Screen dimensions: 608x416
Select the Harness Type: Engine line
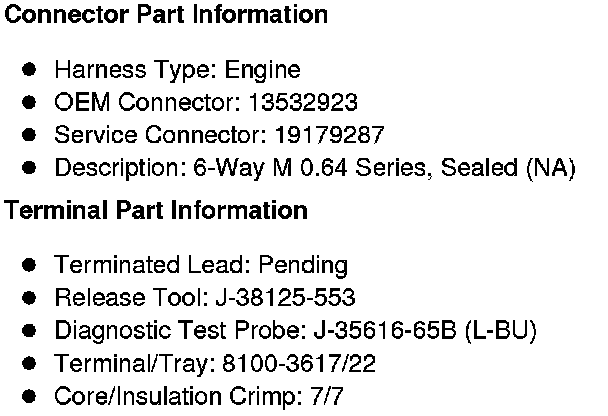pos(177,71)
